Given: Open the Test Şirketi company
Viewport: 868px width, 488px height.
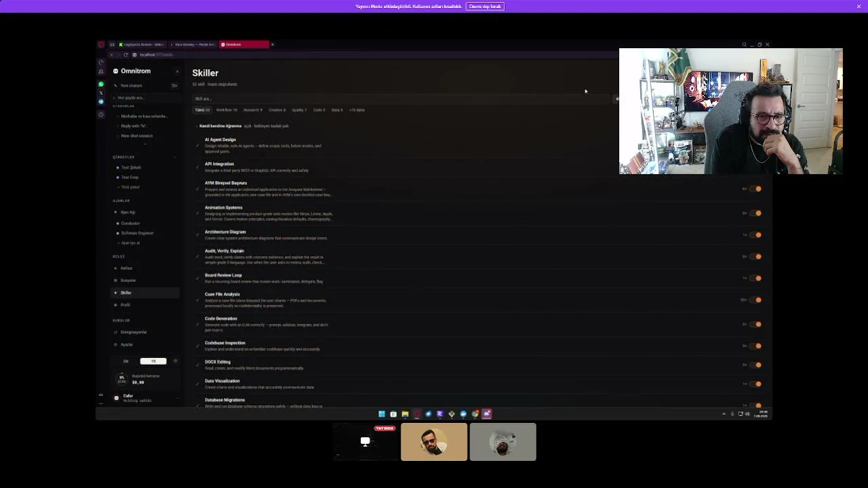Looking at the screenshot, I should click(131, 167).
